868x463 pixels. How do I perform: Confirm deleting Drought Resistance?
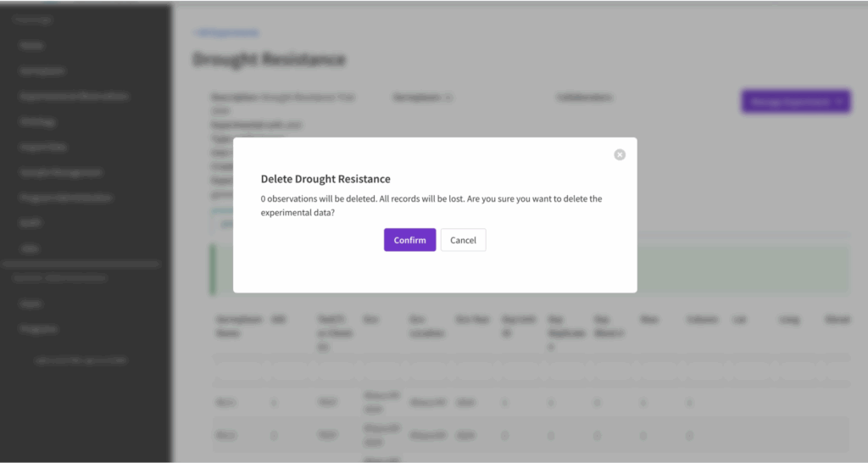(409, 240)
